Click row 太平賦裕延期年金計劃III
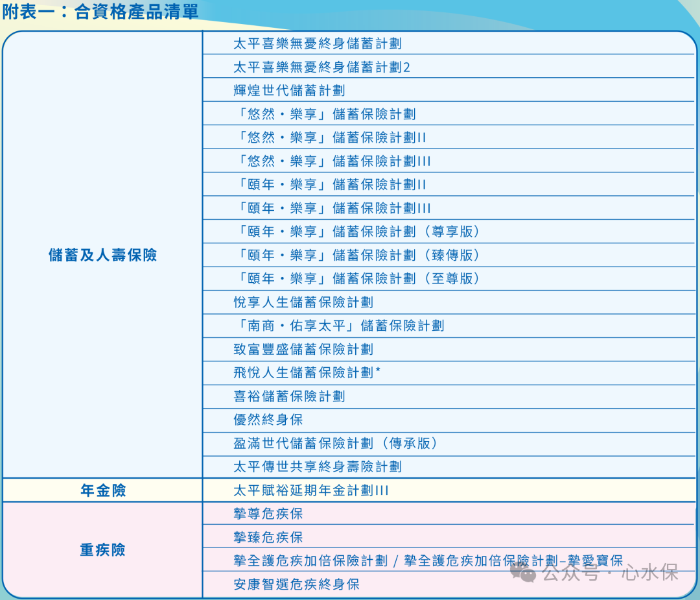The image size is (700, 600). [x=449, y=490]
